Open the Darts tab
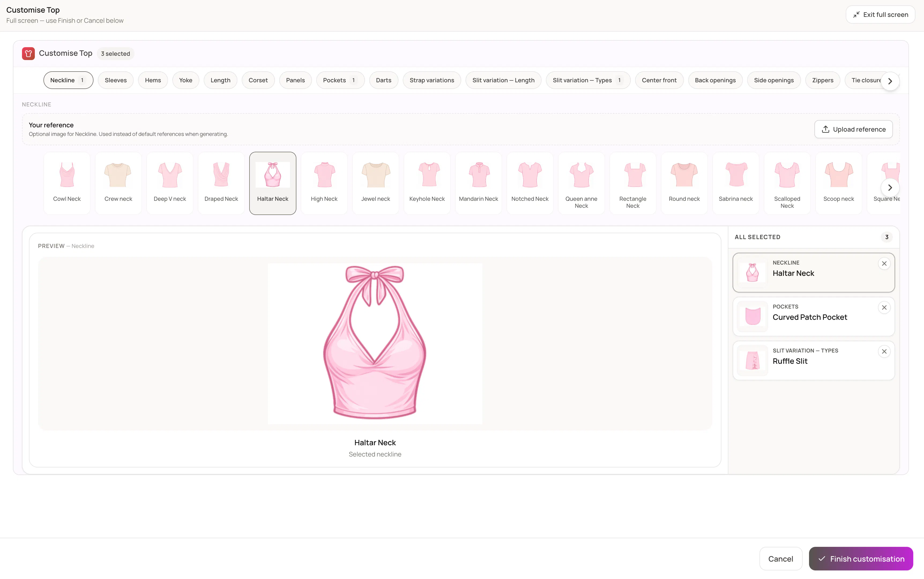Image resolution: width=924 pixels, height=579 pixels. pyautogui.click(x=383, y=80)
